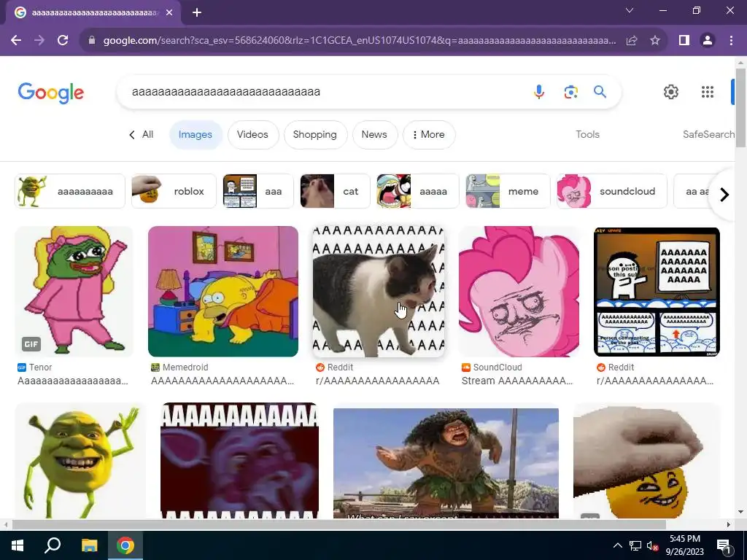
Task: Click the Memedroid source link
Action: click(x=185, y=367)
